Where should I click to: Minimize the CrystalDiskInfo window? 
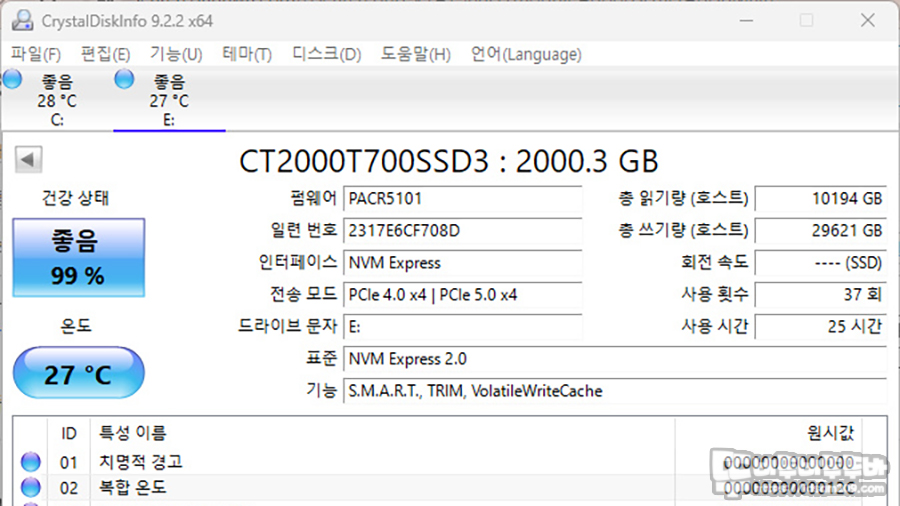pos(746,21)
